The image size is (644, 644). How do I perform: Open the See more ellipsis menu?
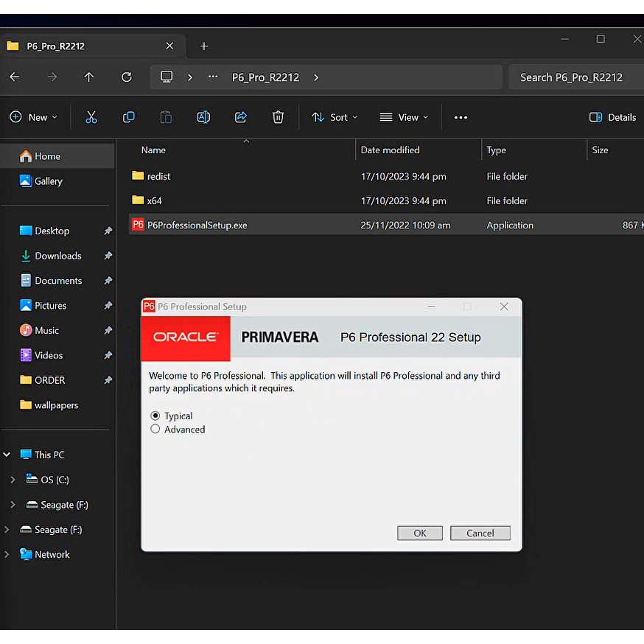[x=461, y=117]
